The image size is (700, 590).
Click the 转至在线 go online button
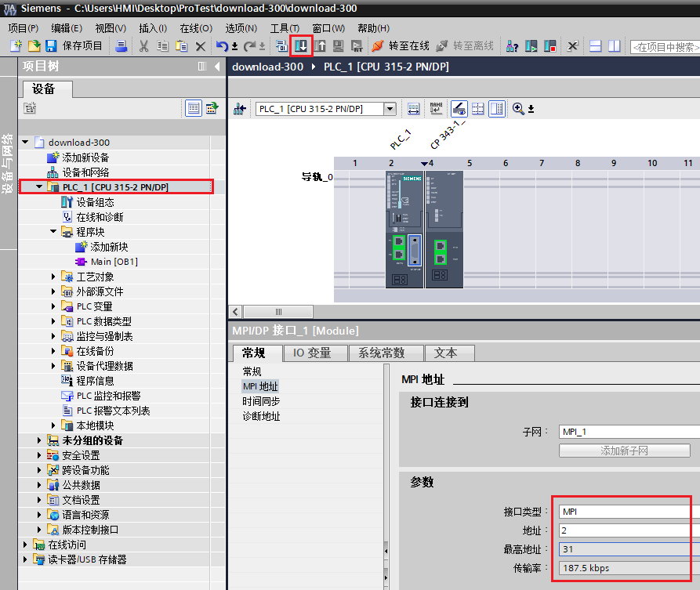400,46
